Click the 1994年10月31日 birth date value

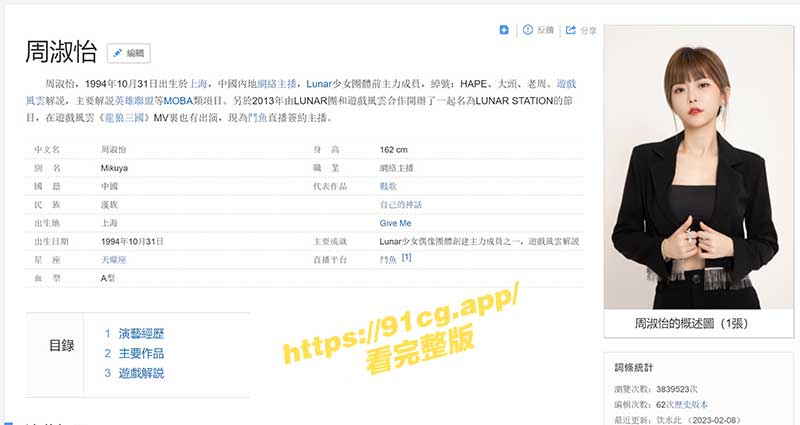[132, 241]
